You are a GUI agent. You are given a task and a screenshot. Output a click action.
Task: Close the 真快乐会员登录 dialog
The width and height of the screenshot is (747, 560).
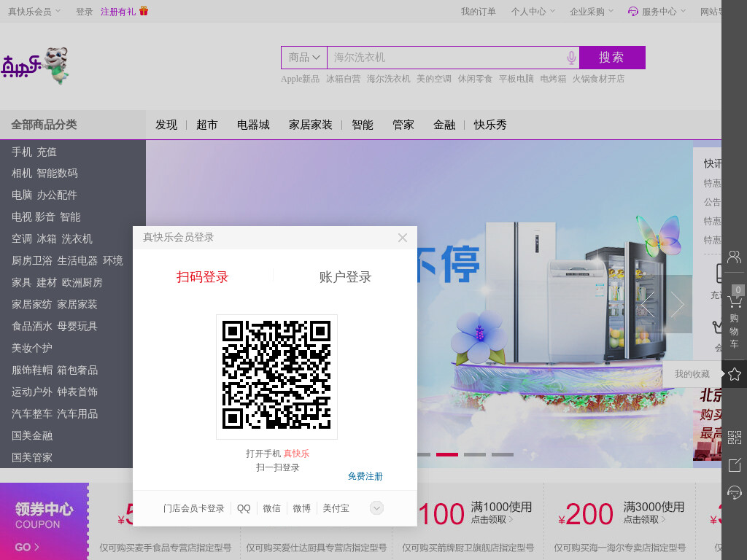click(403, 238)
